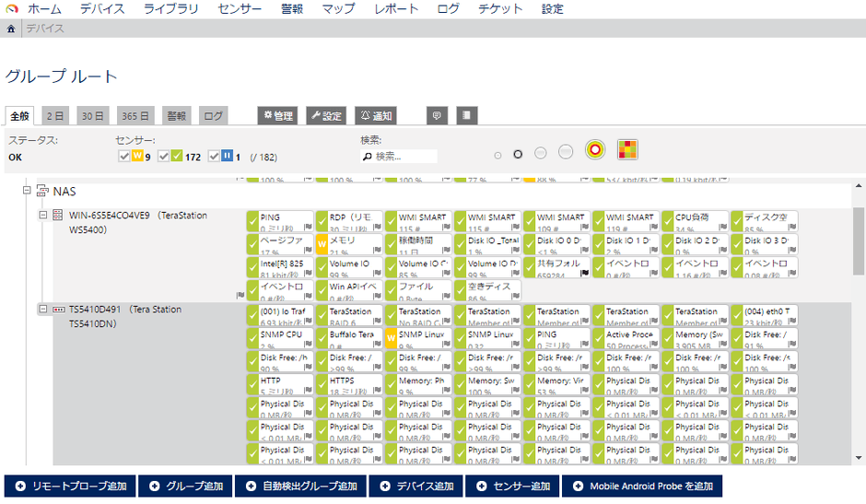Click the history list toolbar icon

(468, 116)
